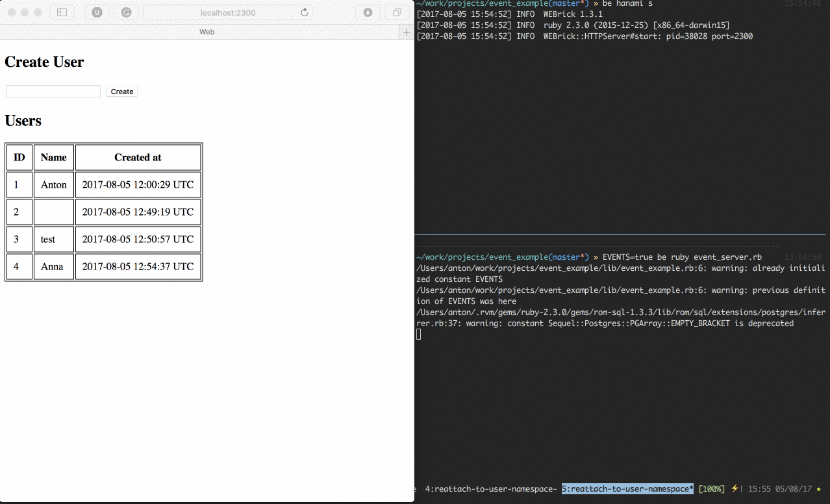
Task: Open a new tab with the plus icon
Action: [x=407, y=31]
